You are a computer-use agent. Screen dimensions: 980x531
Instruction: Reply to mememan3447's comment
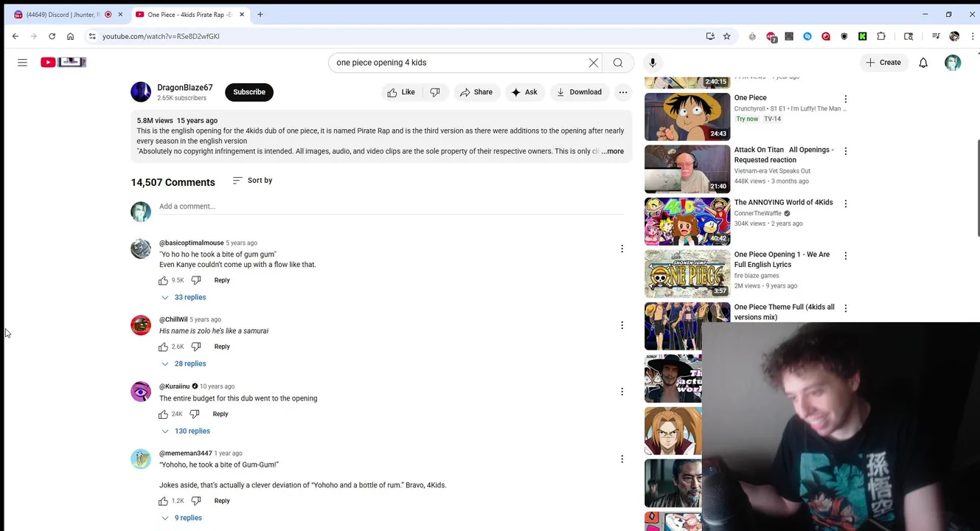[222, 501]
